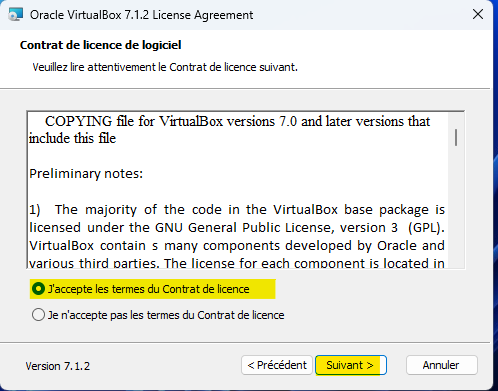This screenshot has height=391, width=498.
Task: Click the line "VirtualBox contain s many components"
Action: coord(237,246)
